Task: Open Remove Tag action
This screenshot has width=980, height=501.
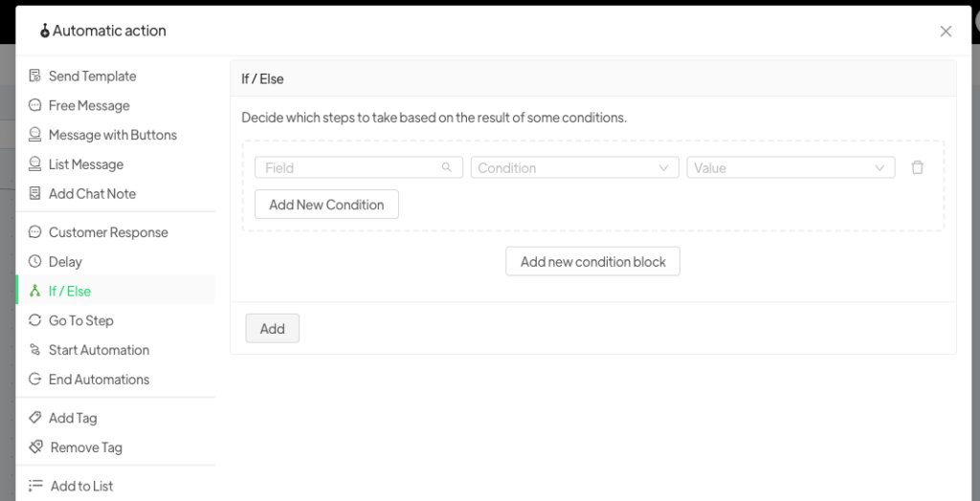Action: [x=85, y=447]
